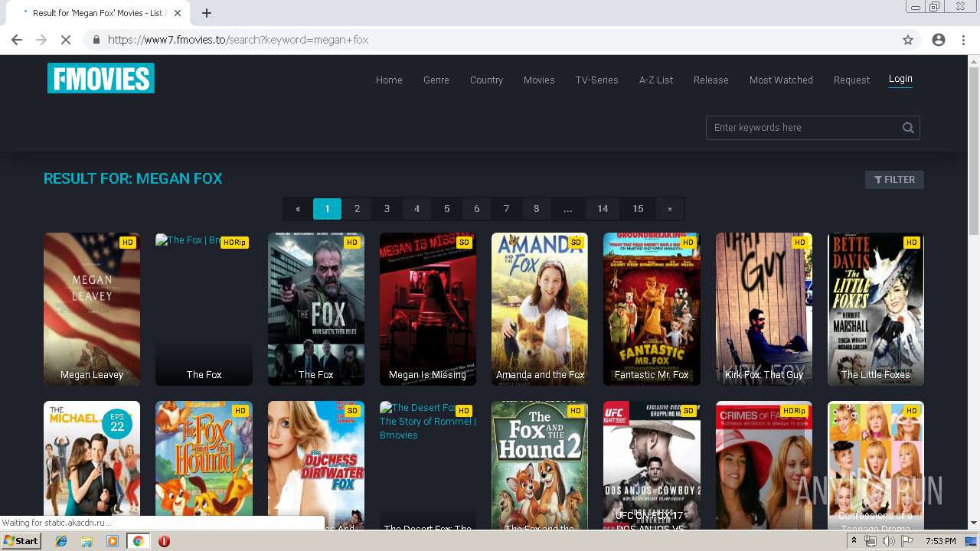Open The Michael J. Fox Show poster

pos(92,465)
